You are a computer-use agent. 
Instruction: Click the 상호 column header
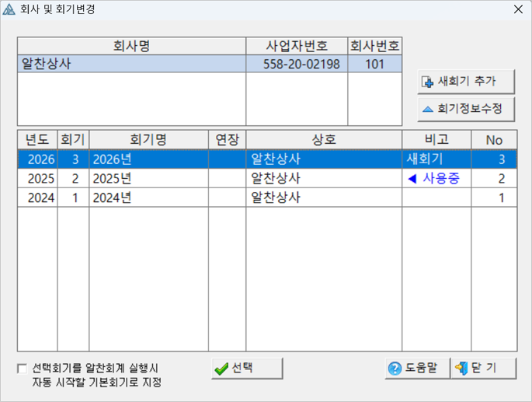(x=324, y=140)
